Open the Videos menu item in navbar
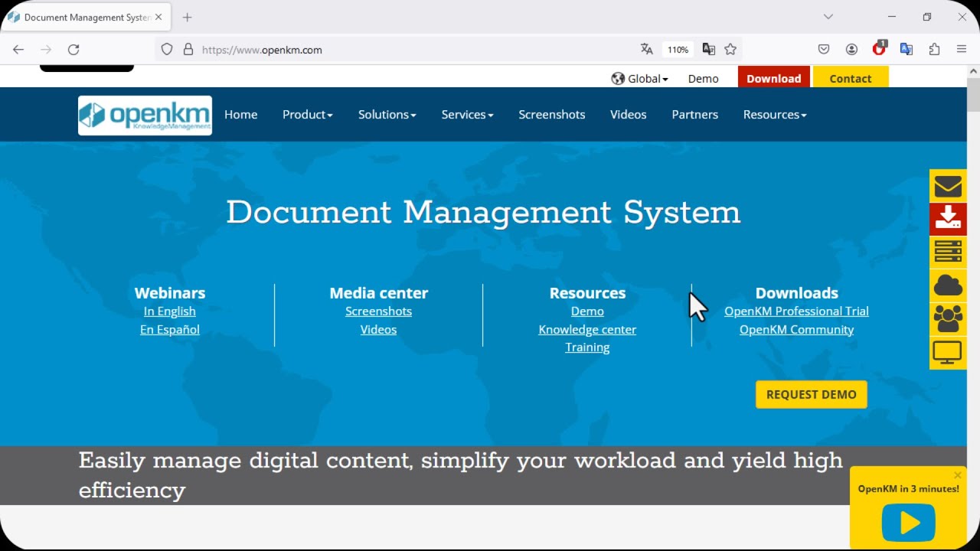Viewport: 980px width, 551px height. (x=629, y=115)
